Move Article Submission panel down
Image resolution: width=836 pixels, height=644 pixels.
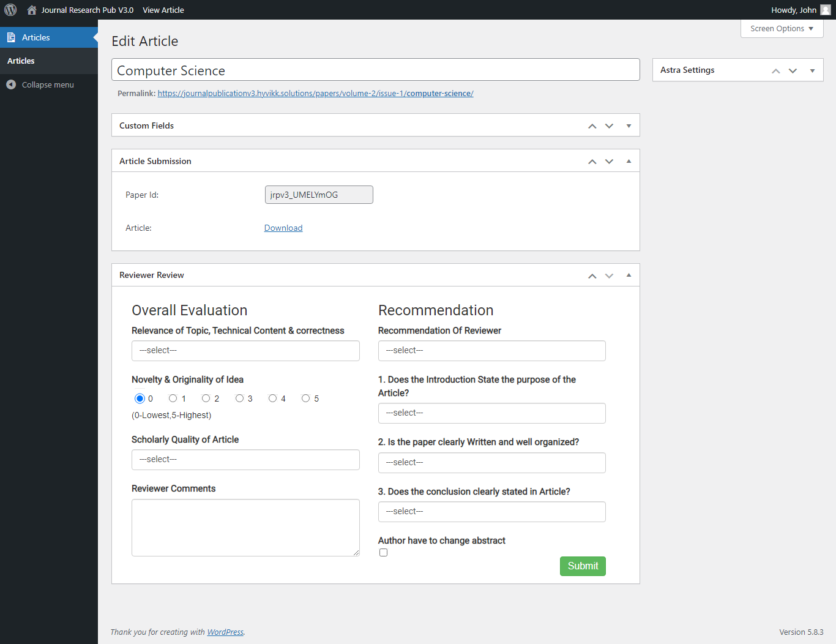(x=609, y=162)
